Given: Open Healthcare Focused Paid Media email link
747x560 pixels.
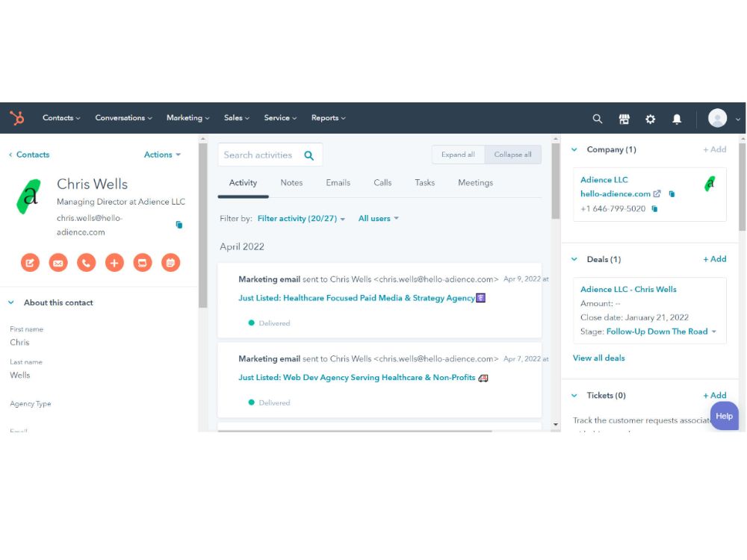Looking at the screenshot, I should click(x=362, y=298).
